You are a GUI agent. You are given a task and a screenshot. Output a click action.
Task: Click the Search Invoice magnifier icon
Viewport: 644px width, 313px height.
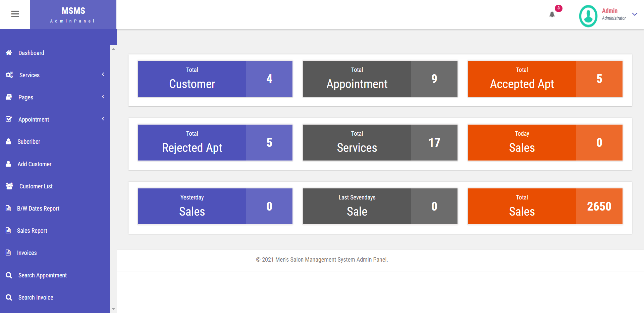click(x=9, y=297)
